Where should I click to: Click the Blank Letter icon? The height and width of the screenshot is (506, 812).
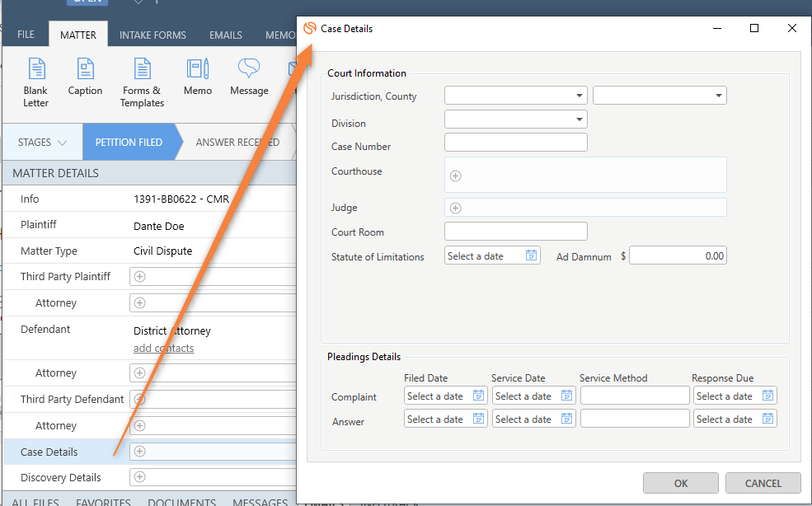35,70
